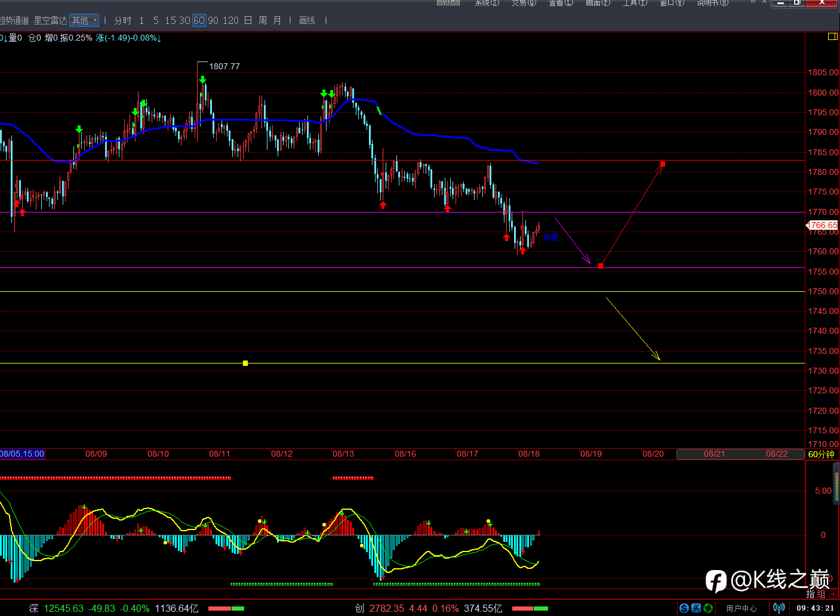840x616 pixels.
Task: Click the blue 买 buy icon
Action: tap(696, 608)
